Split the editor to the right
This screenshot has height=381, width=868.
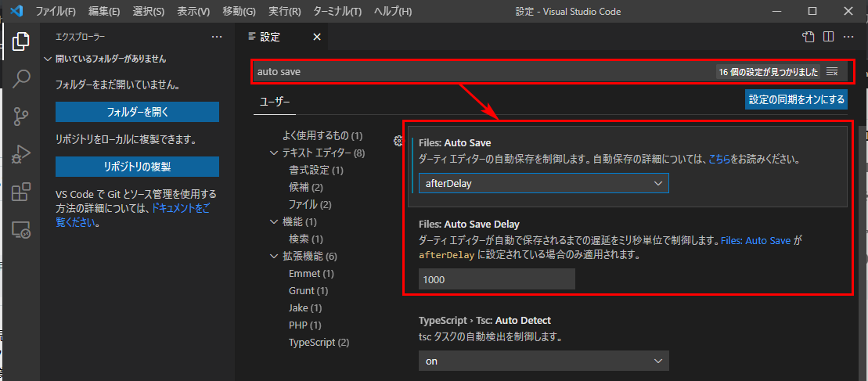(x=828, y=37)
